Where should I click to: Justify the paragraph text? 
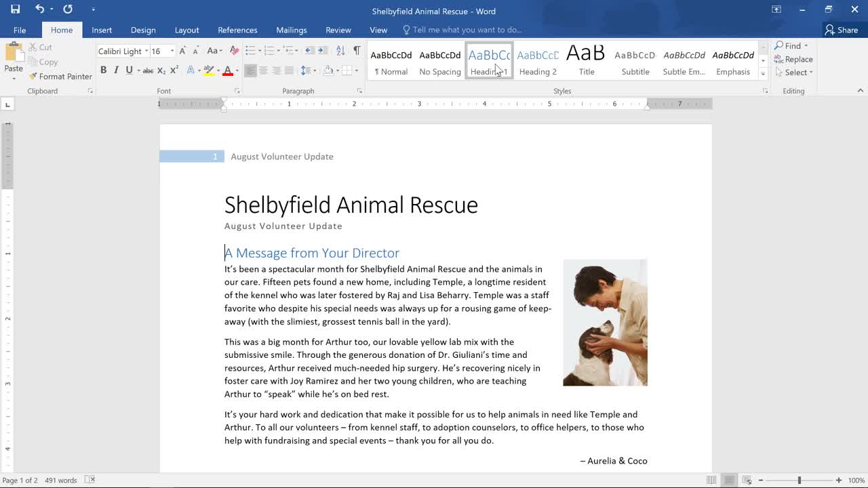289,70
